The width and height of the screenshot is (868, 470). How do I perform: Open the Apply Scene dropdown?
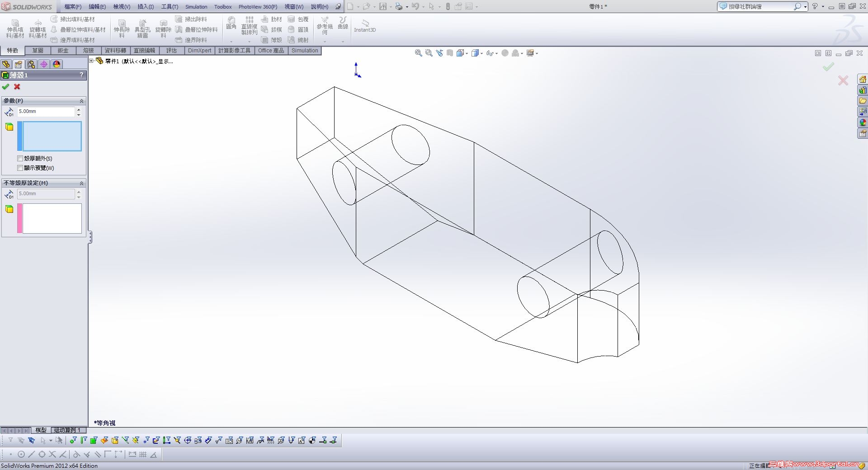coord(517,53)
